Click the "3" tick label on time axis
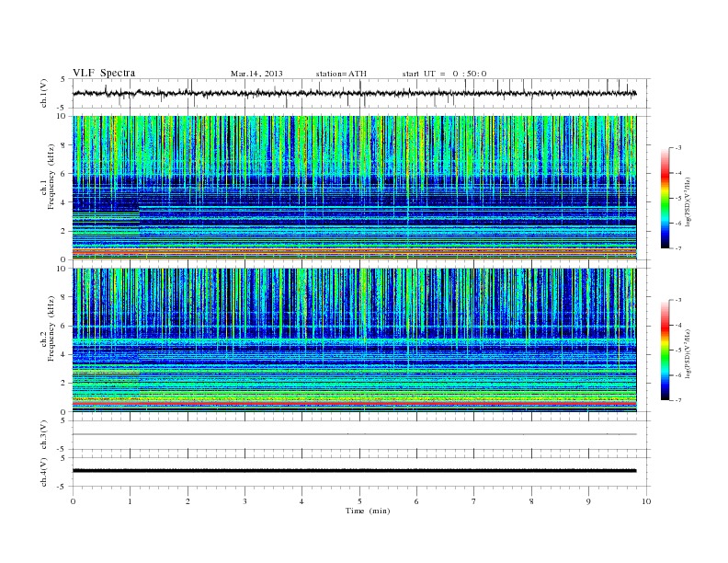The image size is (728, 563). tap(245, 501)
